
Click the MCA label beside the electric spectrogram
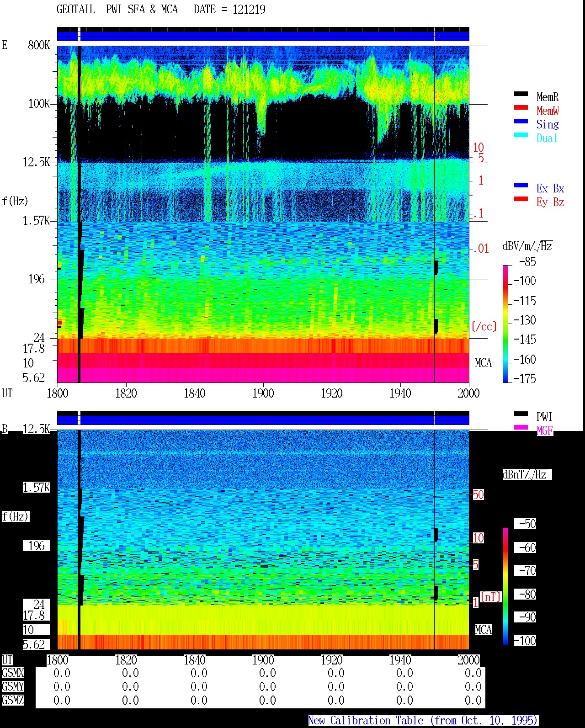483,363
